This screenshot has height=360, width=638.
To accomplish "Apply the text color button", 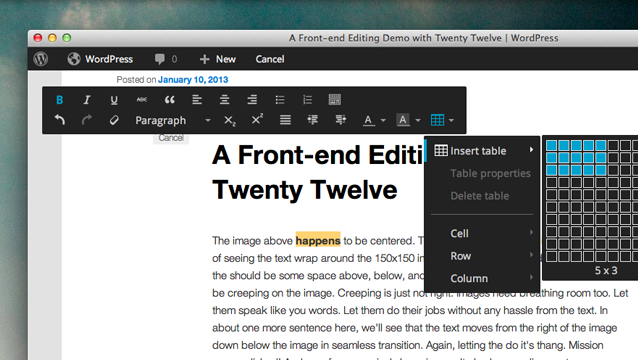I will pyautogui.click(x=369, y=120).
